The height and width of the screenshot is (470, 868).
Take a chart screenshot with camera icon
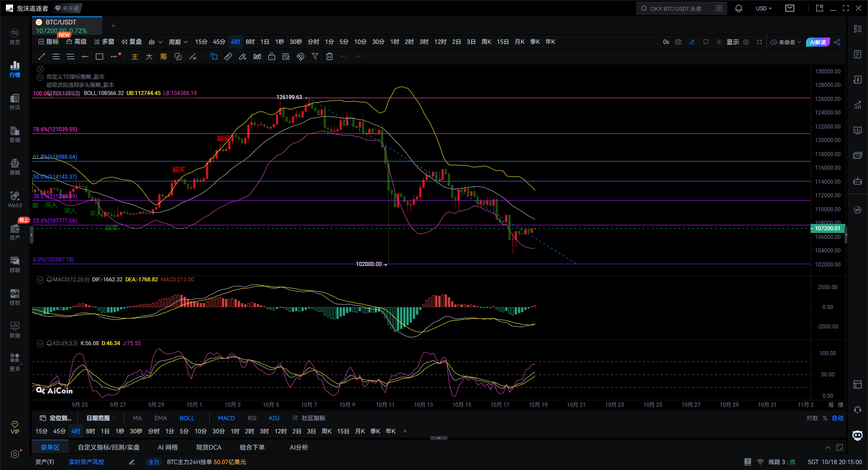[x=678, y=42]
